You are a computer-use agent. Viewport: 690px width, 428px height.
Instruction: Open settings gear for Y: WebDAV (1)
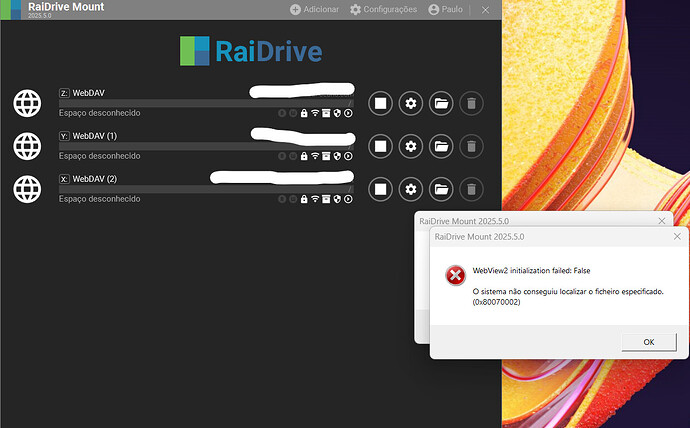pos(410,146)
